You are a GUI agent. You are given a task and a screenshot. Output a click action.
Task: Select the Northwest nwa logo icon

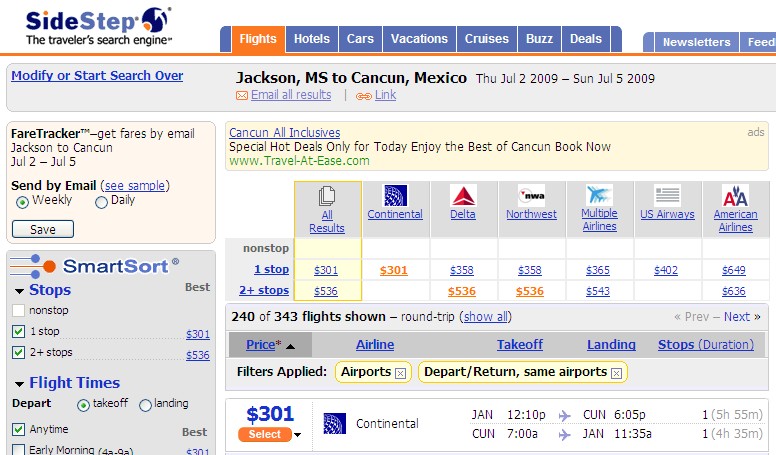pos(531,196)
